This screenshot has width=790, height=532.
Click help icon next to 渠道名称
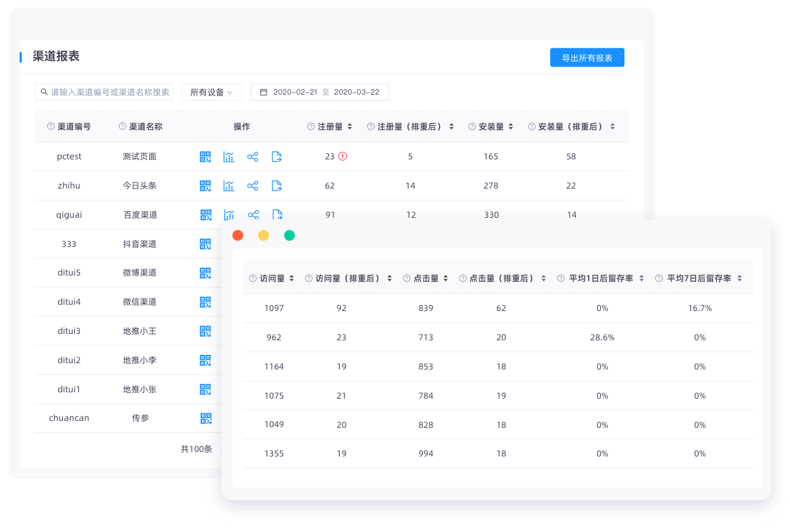coord(123,126)
